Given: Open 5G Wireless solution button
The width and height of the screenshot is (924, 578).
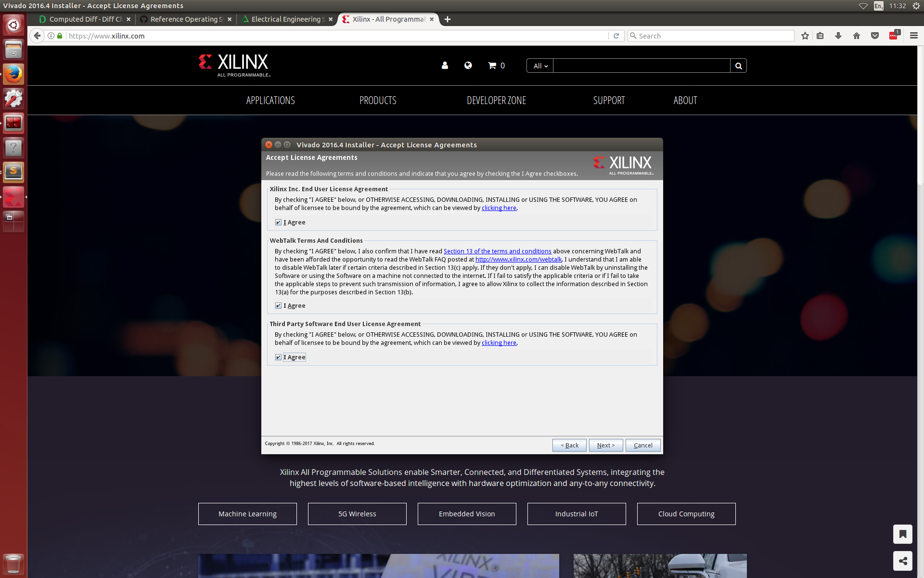Looking at the screenshot, I should [x=357, y=514].
